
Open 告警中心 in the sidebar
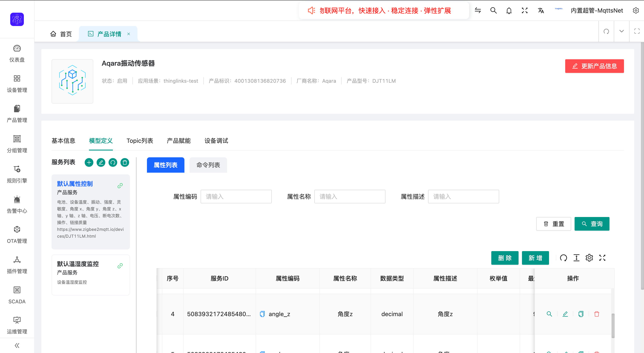tap(17, 205)
